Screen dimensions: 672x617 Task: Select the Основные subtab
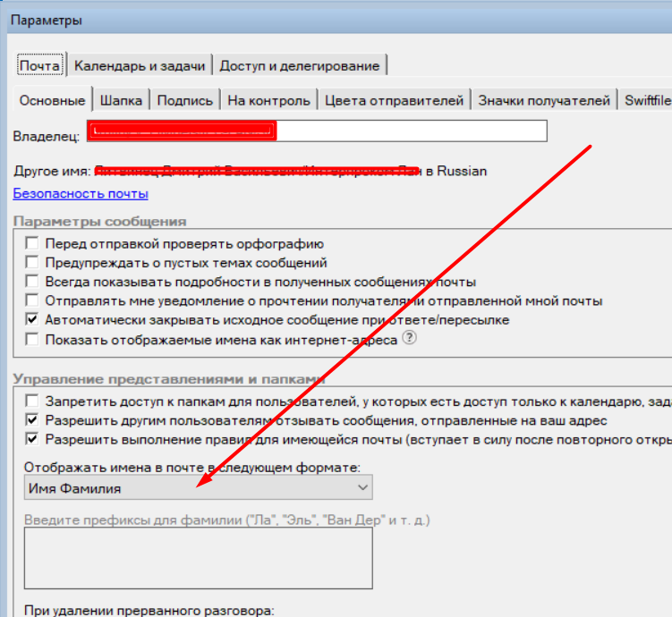pyautogui.click(x=52, y=100)
